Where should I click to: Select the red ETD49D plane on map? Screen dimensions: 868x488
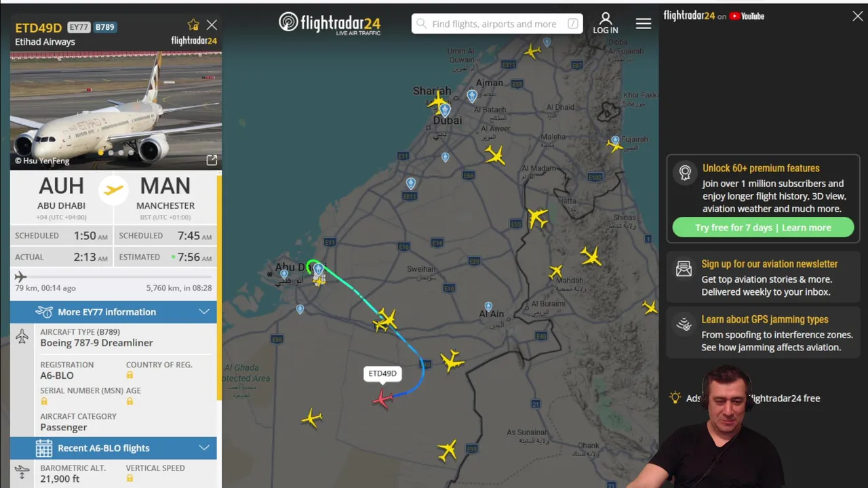coord(382,399)
